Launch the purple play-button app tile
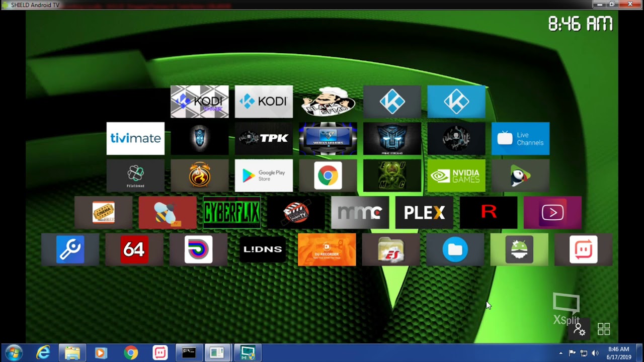Screen dimensions: 644x362 pyautogui.click(x=552, y=213)
